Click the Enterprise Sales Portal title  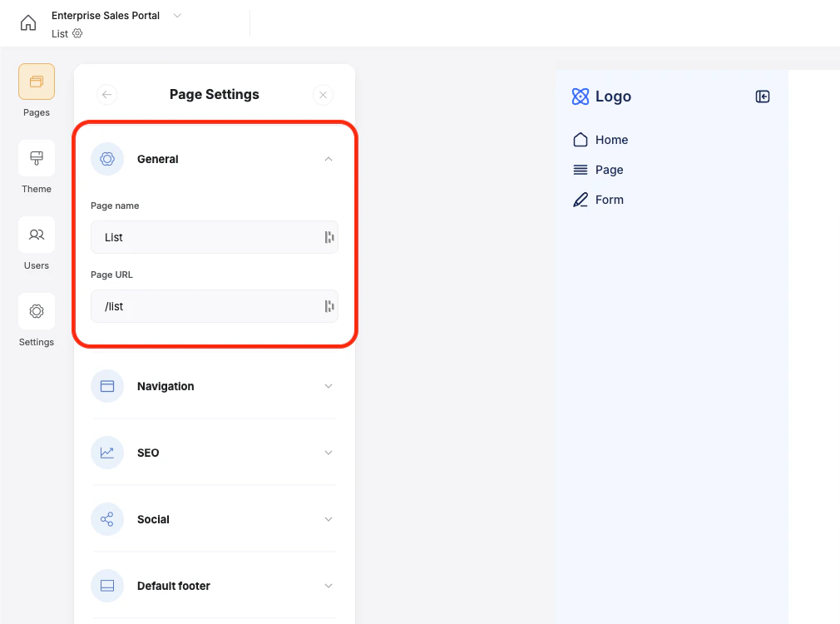pos(106,16)
